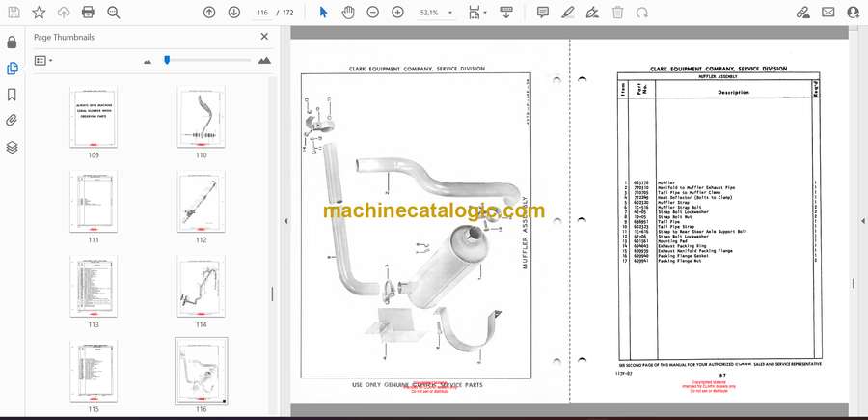The image size is (868, 420).
Task: Enlarge thumbnails with large mountain icon
Action: (264, 60)
